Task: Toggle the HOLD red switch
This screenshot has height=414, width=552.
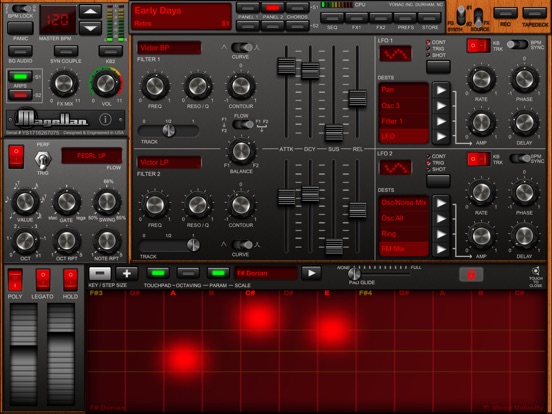Action: pyautogui.click(x=70, y=280)
